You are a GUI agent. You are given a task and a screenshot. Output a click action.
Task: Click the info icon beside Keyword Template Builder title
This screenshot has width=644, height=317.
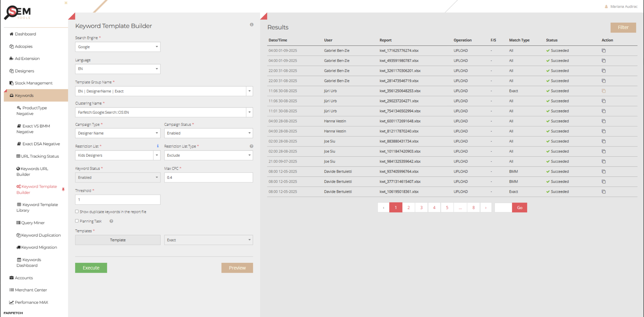(x=251, y=25)
